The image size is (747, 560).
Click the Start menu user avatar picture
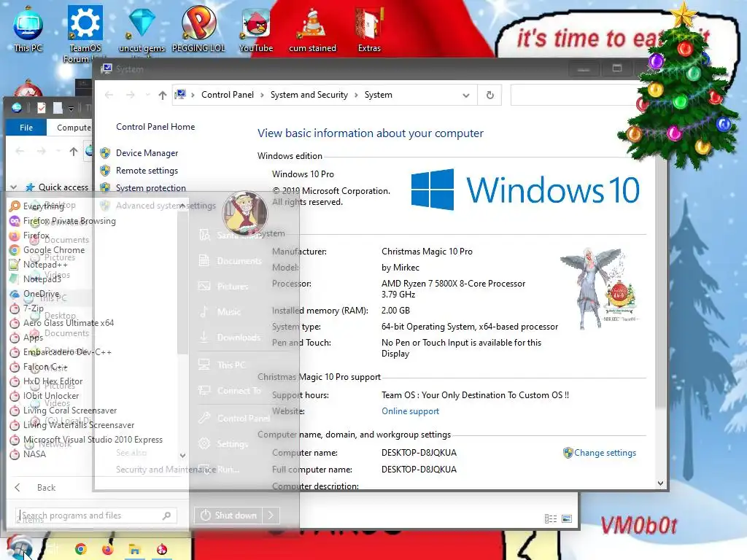click(245, 214)
